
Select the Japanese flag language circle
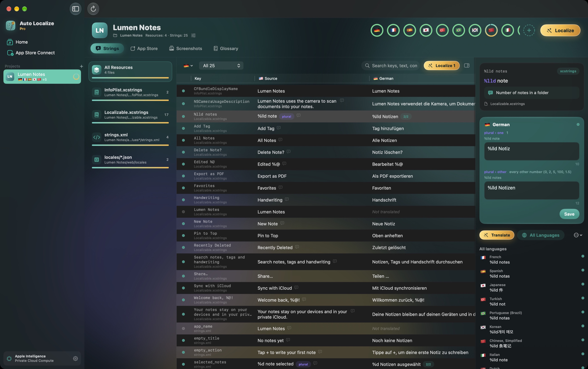pyautogui.click(x=426, y=30)
